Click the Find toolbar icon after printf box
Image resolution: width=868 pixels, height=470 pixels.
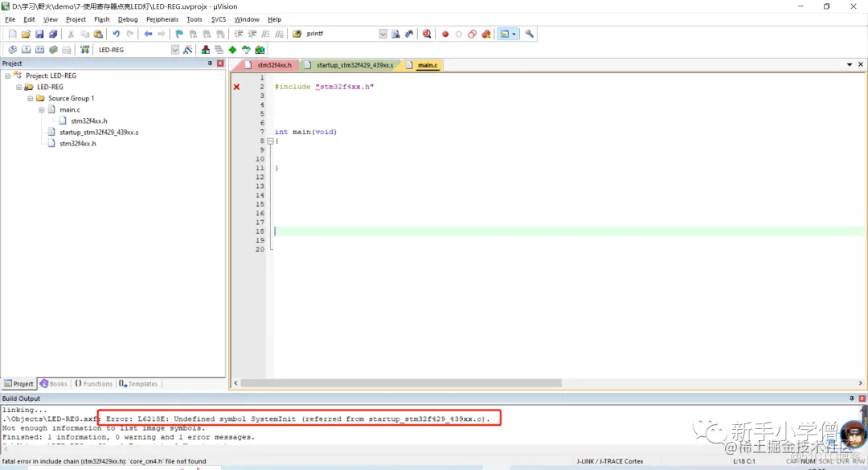[395, 34]
